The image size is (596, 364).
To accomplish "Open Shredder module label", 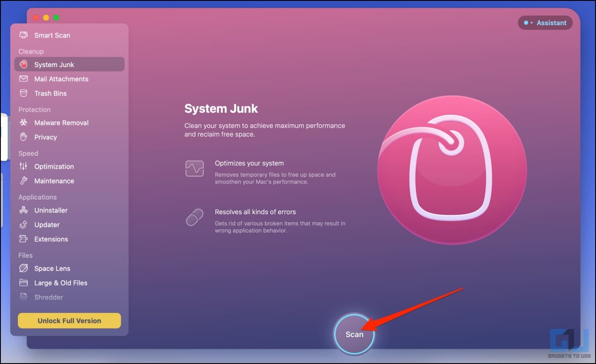I will click(48, 297).
